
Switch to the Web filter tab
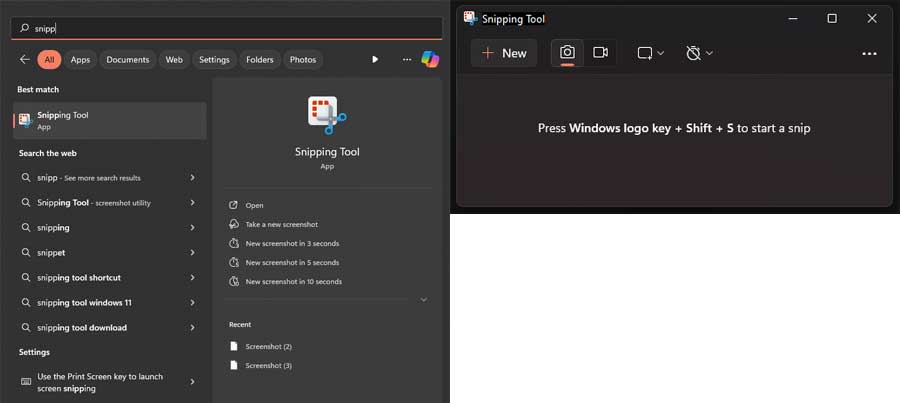coord(174,60)
